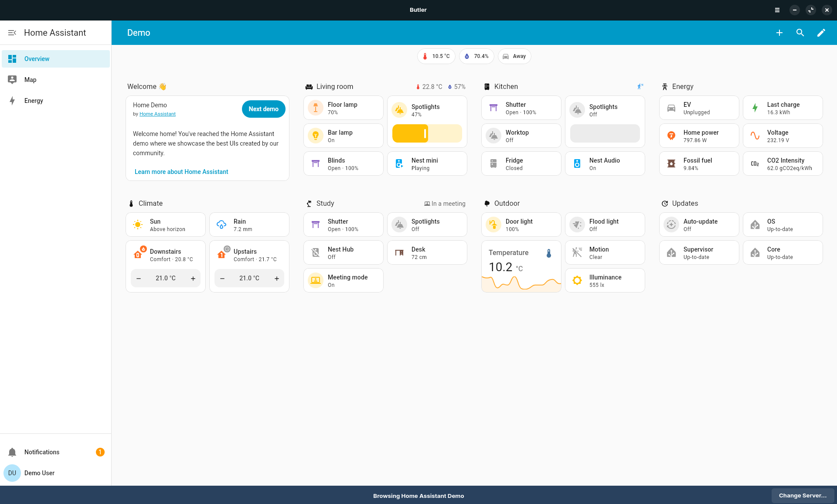837x504 pixels.
Task: Click the Home power icon
Action: (671, 136)
